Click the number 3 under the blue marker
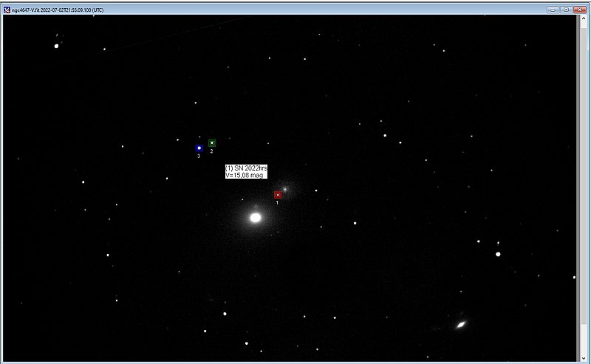 tap(198, 157)
